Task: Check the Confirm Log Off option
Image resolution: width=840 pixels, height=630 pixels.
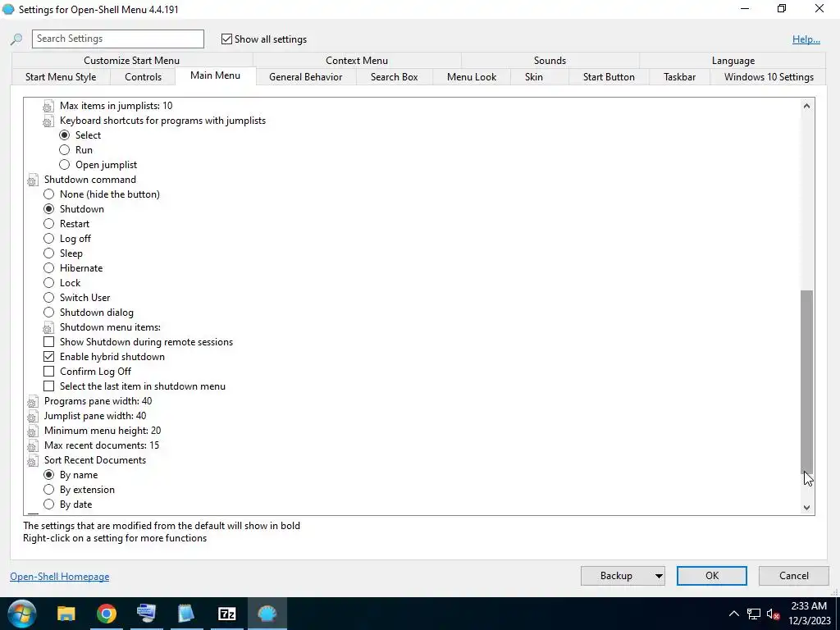Action: 48,372
